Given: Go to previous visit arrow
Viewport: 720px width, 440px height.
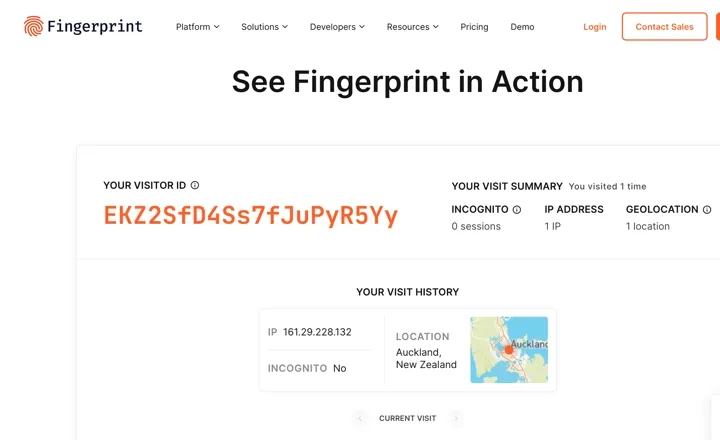Looking at the screenshot, I should (x=360, y=418).
